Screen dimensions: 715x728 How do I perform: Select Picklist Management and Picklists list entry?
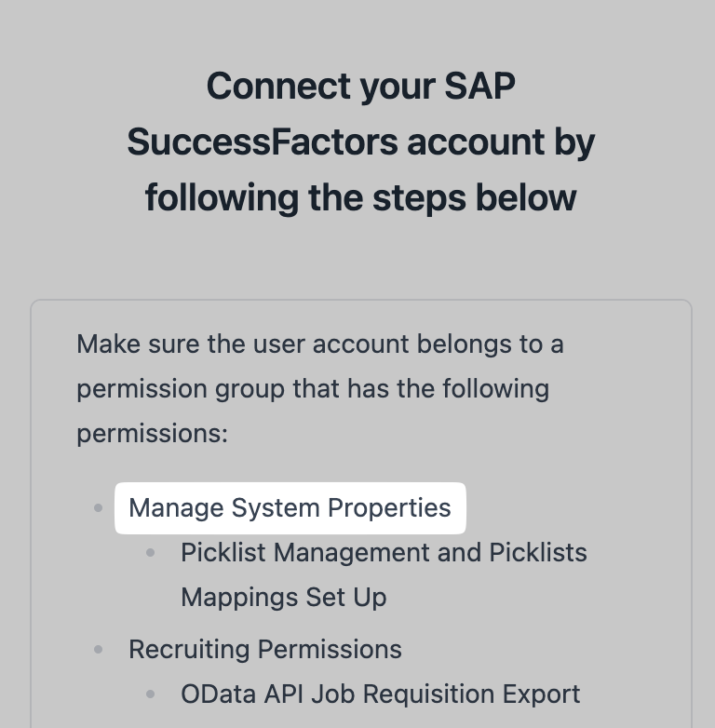pos(384,574)
